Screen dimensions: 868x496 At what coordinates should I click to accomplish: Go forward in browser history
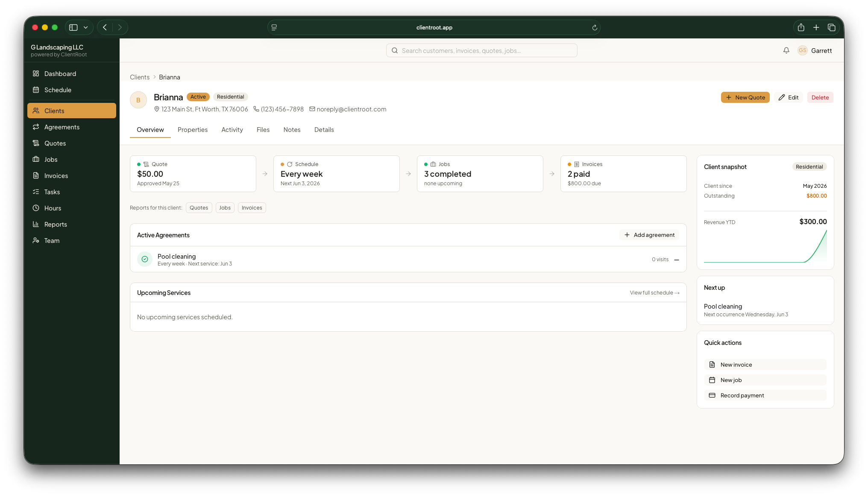pos(120,27)
